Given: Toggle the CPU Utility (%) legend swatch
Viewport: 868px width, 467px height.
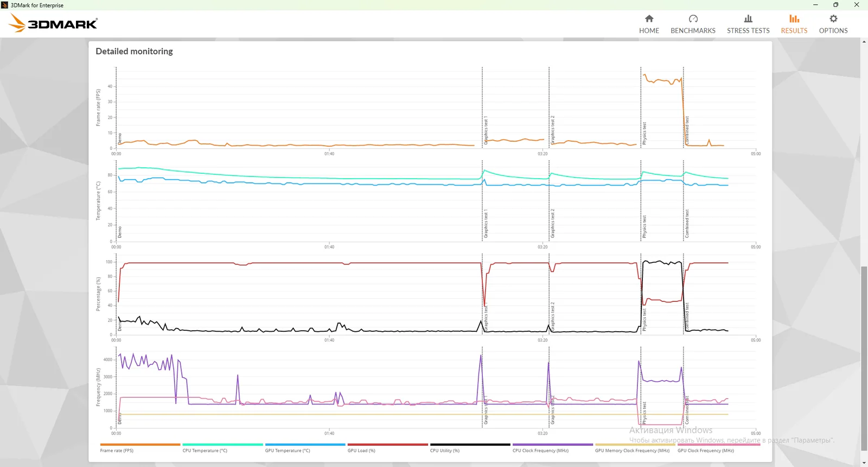Looking at the screenshot, I should [470, 444].
